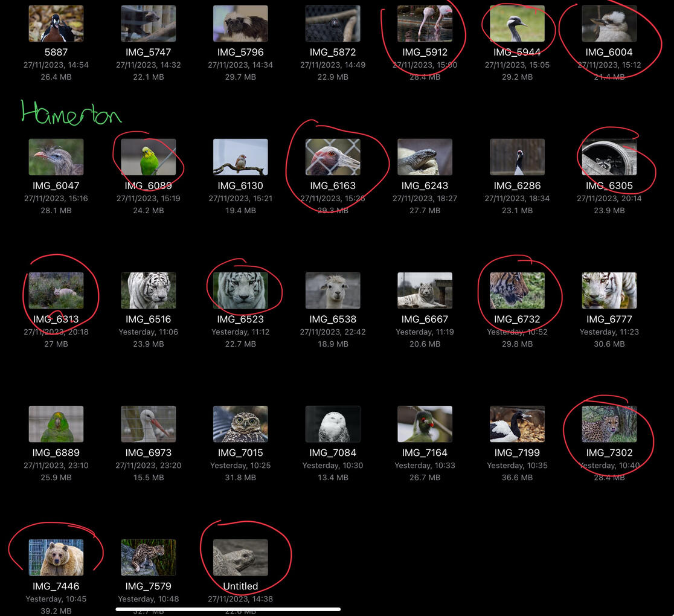
Task: Open the IMG_6538 alpaca photo
Action: point(333,290)
